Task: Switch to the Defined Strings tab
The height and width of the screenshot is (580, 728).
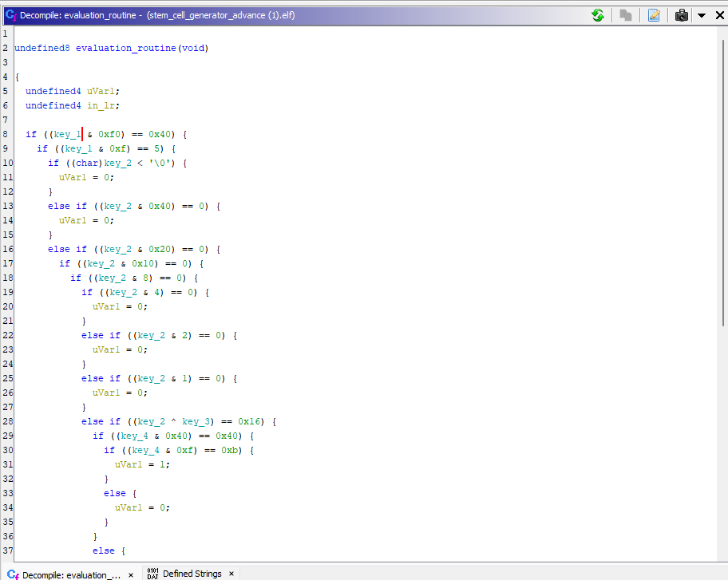Action: coord(192,574)
